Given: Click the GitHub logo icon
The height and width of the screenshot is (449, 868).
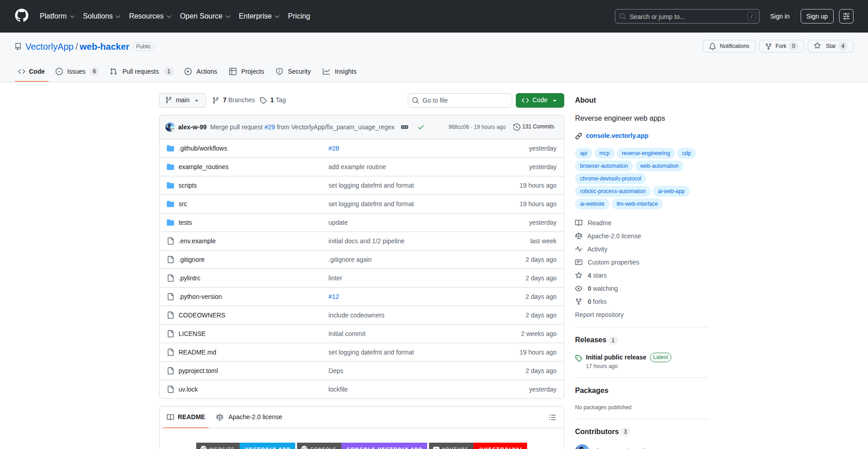Looking at the screenshot, I should click(x=21, y=16).
